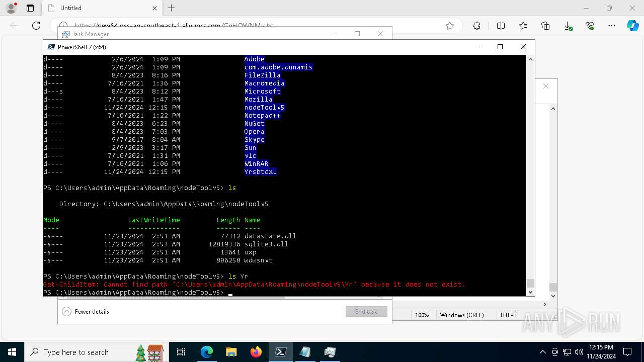Select the Untitled tab
Viewport: 644px width, 362px height.
[102, 8]
